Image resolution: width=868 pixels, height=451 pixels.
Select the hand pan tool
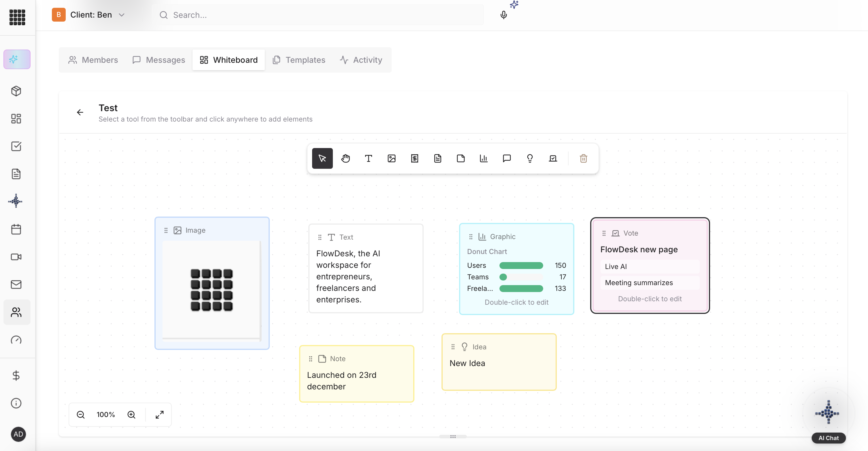pyautogui.click(x=345, y=158)
